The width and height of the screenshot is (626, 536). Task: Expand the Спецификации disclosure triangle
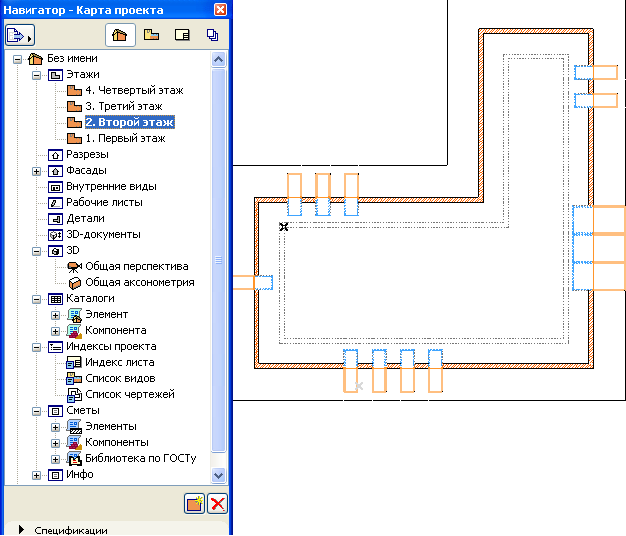[x=21, y=529]
